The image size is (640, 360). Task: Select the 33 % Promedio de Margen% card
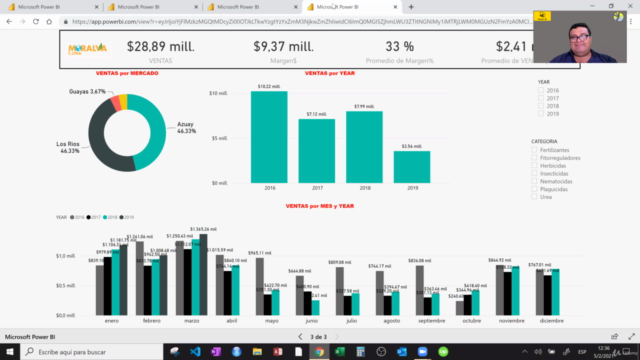coord(400,51)
